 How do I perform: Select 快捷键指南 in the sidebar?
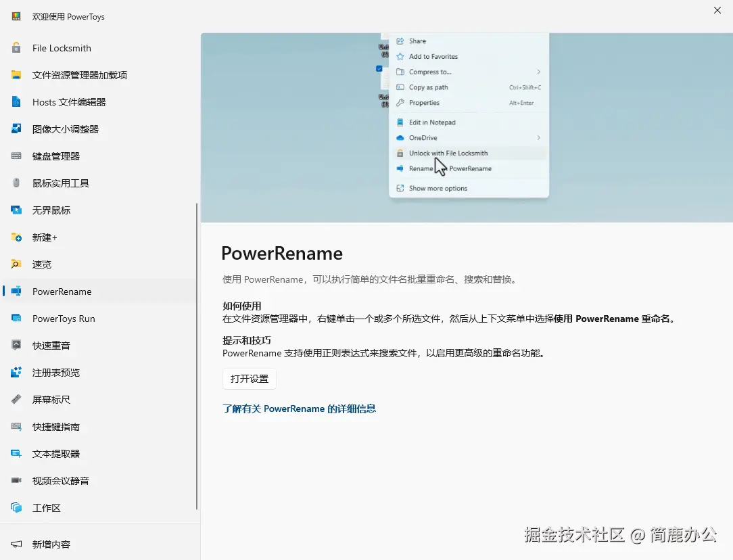coord(100,427)
